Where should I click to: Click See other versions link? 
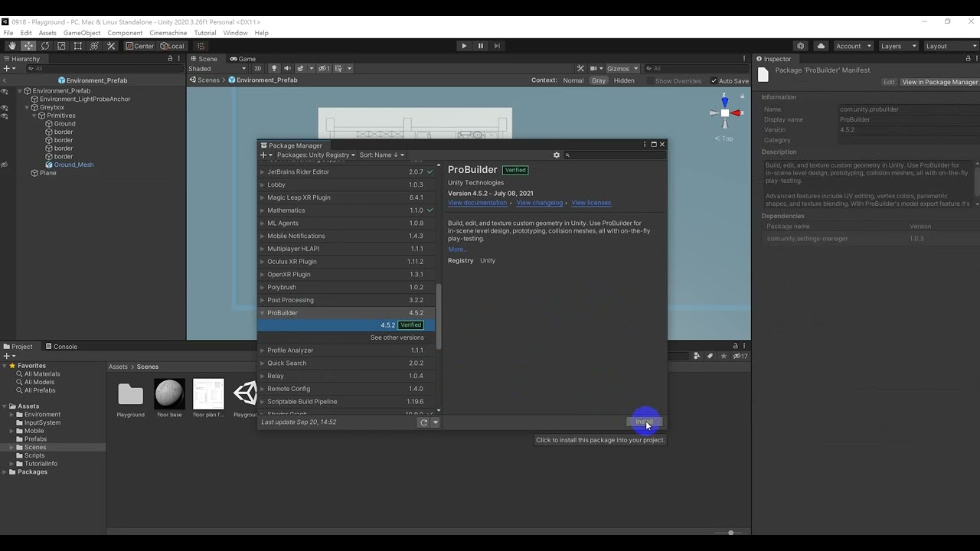397,337
